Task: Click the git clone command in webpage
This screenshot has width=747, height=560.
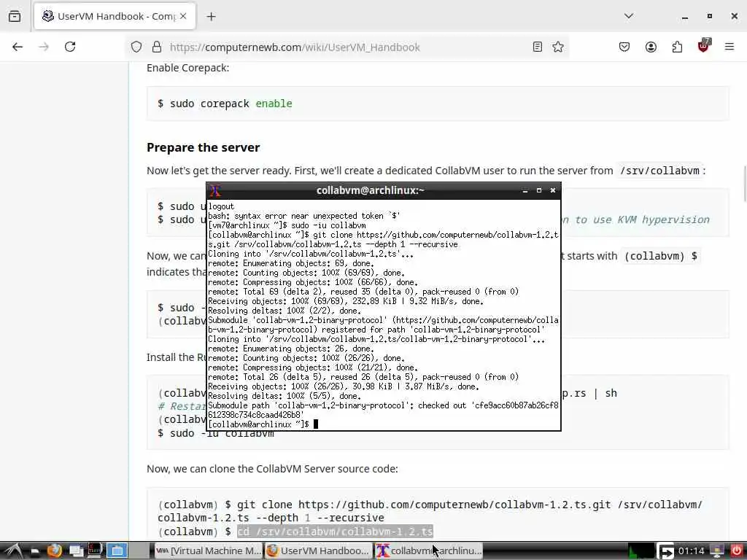Action: [x=430, y=511]
